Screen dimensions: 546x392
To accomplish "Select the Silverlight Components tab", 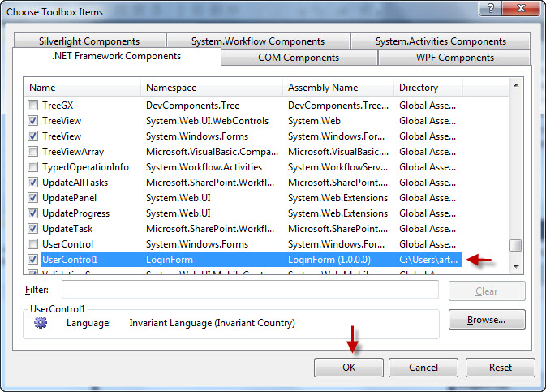I will [88, 41].
